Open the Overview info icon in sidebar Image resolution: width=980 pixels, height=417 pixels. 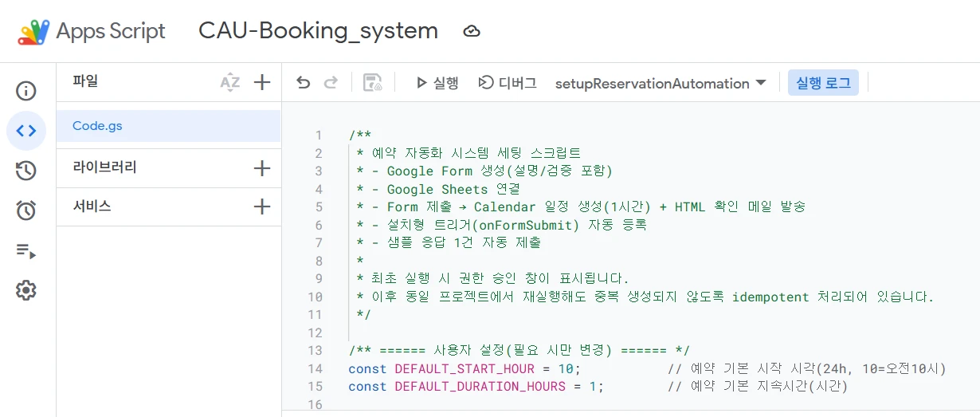click(26, 91)
